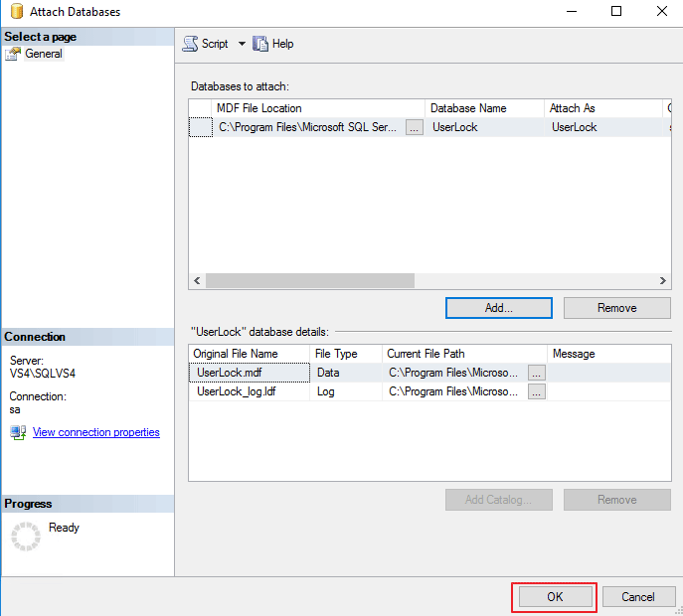Maximize the Attach Databases window
Image resolution: width=683 pixels, height=616 pixels.
(616, 11)
